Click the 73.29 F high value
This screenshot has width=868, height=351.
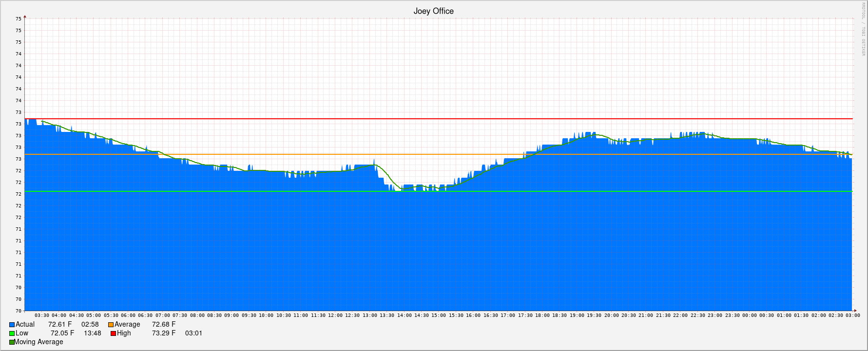coord(164,333)
